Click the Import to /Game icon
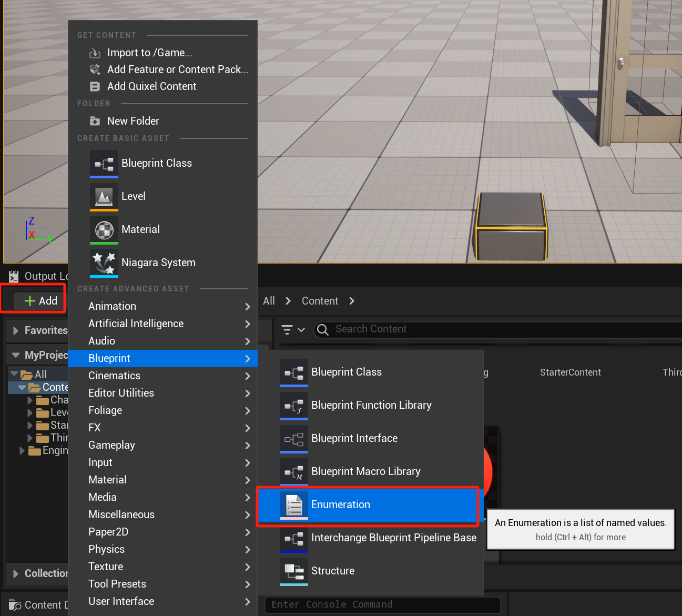 pos(95,53)
